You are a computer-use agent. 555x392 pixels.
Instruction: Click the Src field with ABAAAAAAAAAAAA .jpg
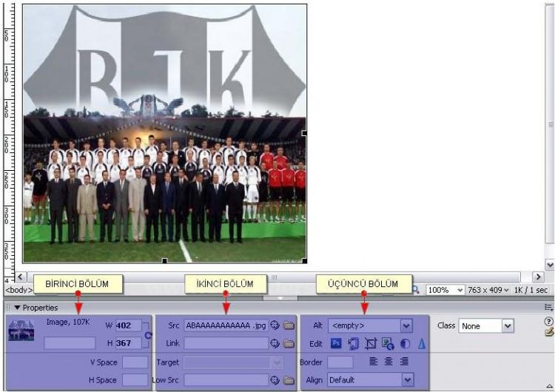pos(226,325)
